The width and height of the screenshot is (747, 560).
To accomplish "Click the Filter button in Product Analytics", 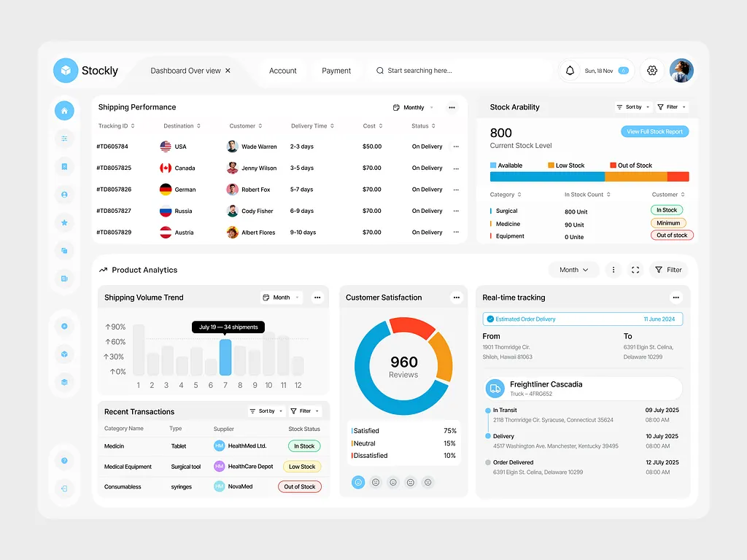I will coord(668,270).
